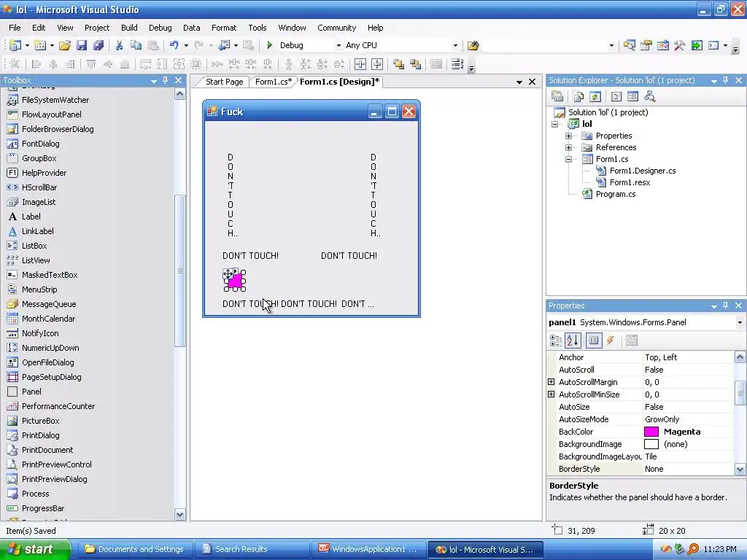Close the document with tab-strip X

click(532, 82)
